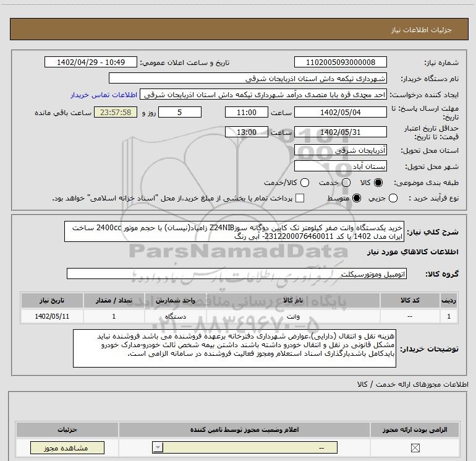The height and width of the screenshot is (461, 476).
Task: Click the response deadline date 1402/05/04
Action: click(340, 112)
